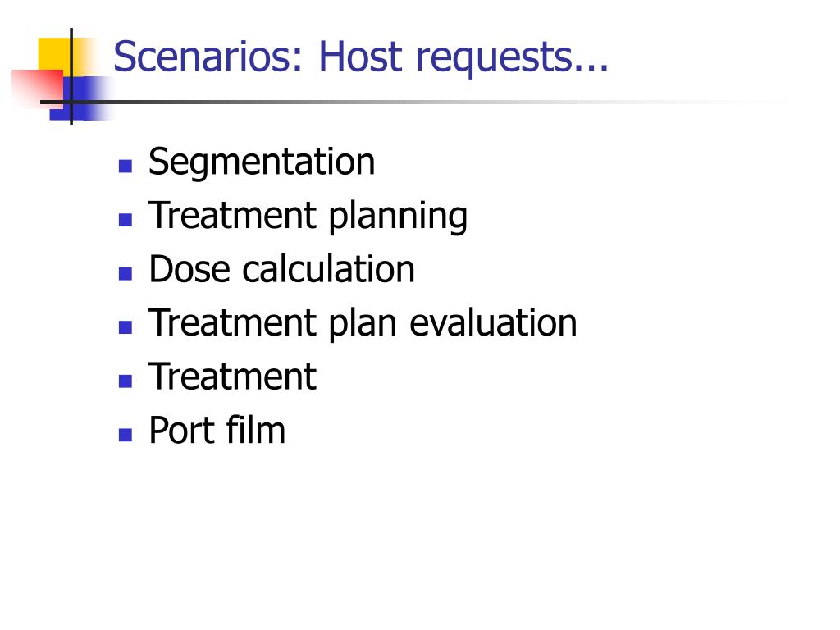Click the yellow square in the slide logo

pos(55,54)
